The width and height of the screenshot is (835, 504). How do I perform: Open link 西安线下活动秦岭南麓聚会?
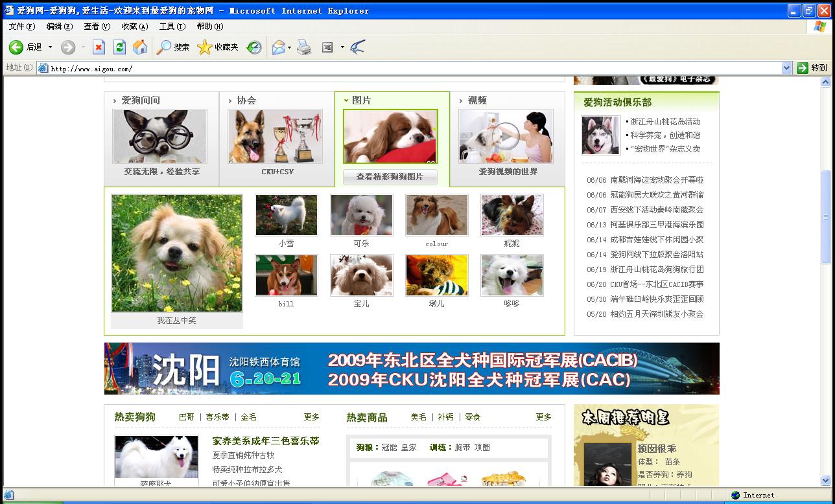[x=657, y=210]
